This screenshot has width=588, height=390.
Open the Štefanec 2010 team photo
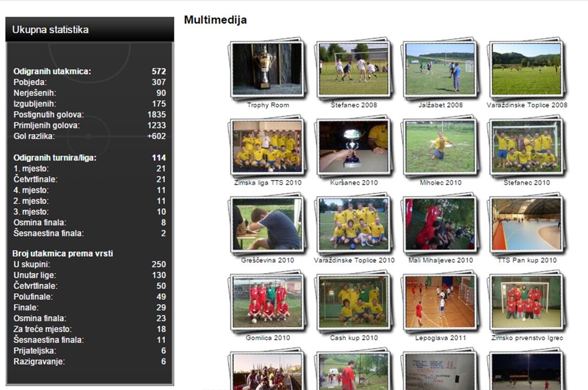527,146
